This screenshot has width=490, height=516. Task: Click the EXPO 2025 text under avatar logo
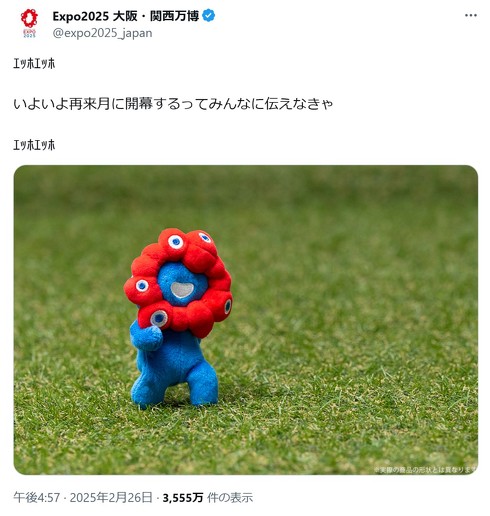29,33
